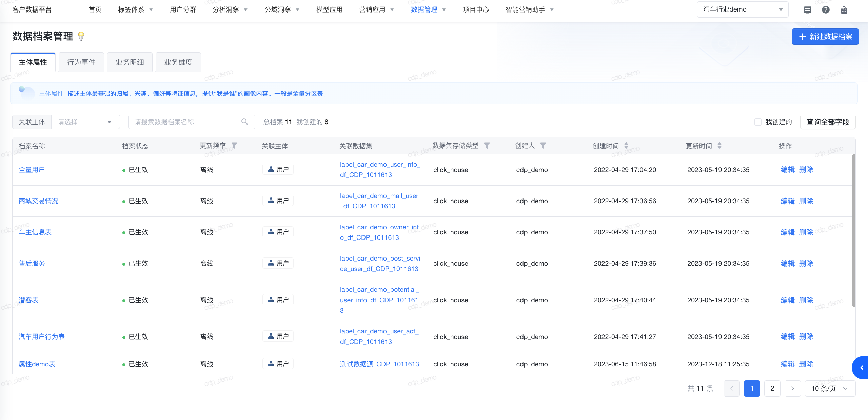The width and height of the screenshot is (868, 420).
Task: Go to next page arrow
Action: (793, 388)
